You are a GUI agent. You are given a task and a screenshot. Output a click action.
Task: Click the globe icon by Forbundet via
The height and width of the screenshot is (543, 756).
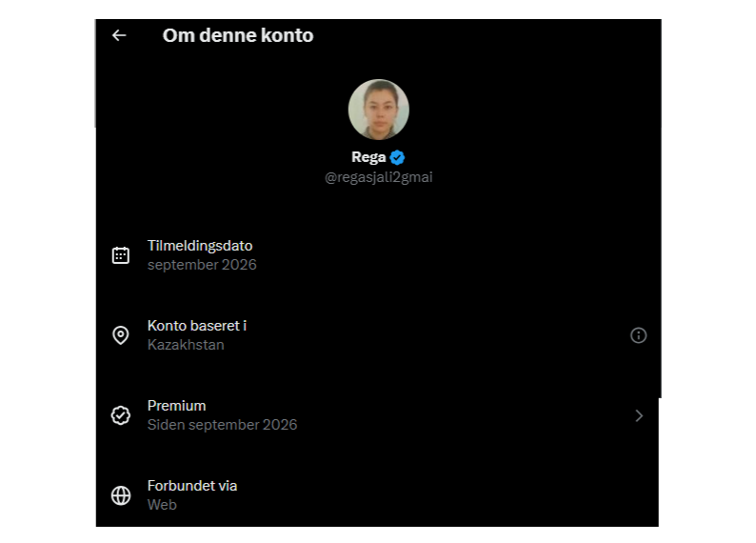[x=121, y=495]
